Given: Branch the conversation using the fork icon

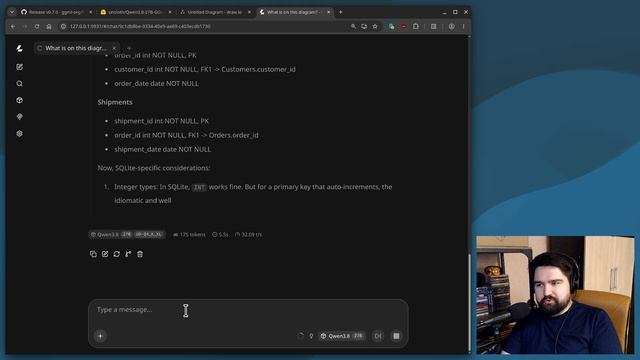Looking at the screenshot, I should click(x=128, y=254).
